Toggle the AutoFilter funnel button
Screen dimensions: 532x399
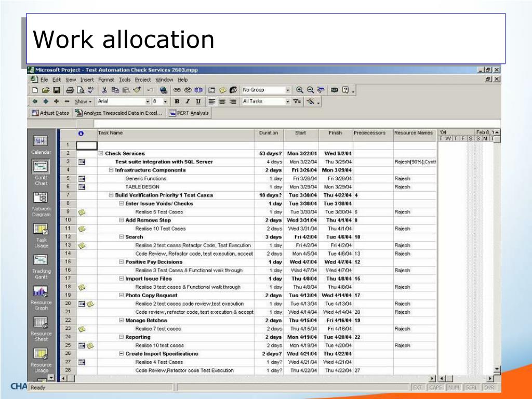tap(297, 101)
